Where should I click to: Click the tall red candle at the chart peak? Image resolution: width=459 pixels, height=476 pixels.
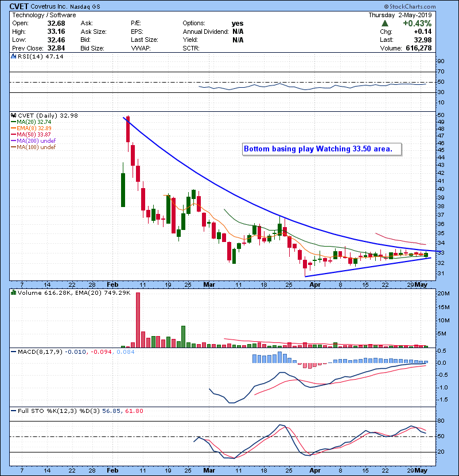[128, 129]
